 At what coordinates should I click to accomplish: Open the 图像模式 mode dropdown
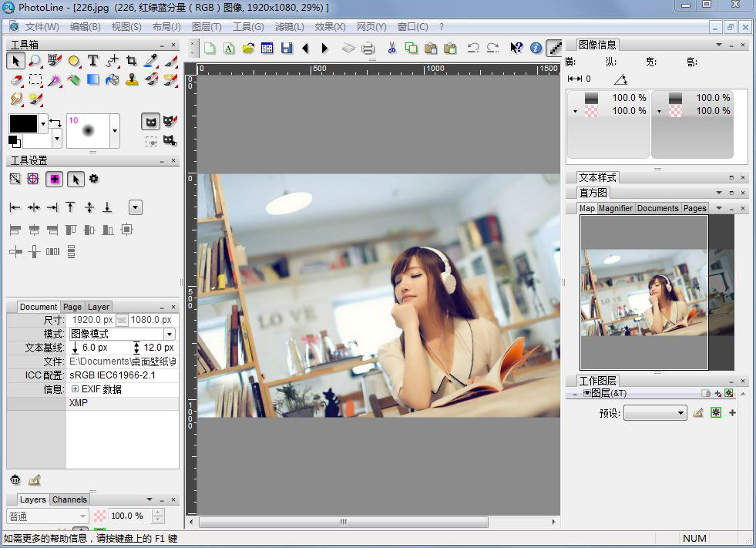170,334
